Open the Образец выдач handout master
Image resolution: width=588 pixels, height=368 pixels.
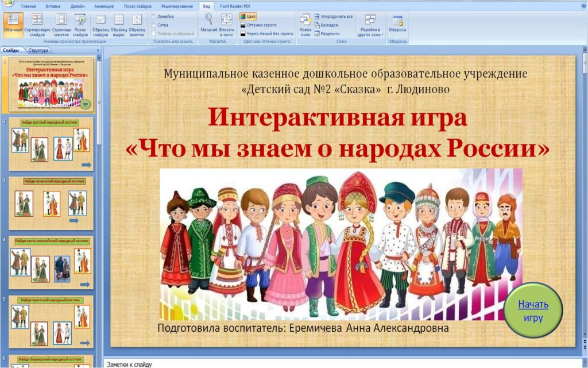(x=119, y=26)
